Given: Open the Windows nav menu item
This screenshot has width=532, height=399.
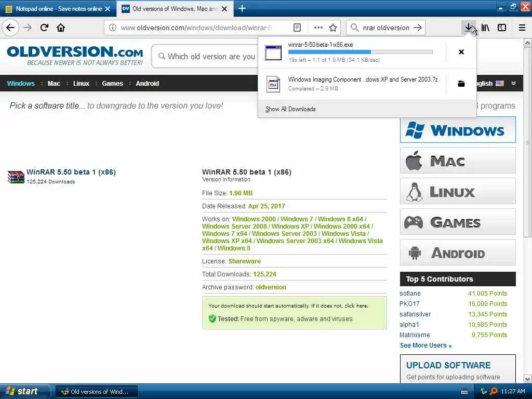Looking at the screenshot, I should tap(21, 84).
